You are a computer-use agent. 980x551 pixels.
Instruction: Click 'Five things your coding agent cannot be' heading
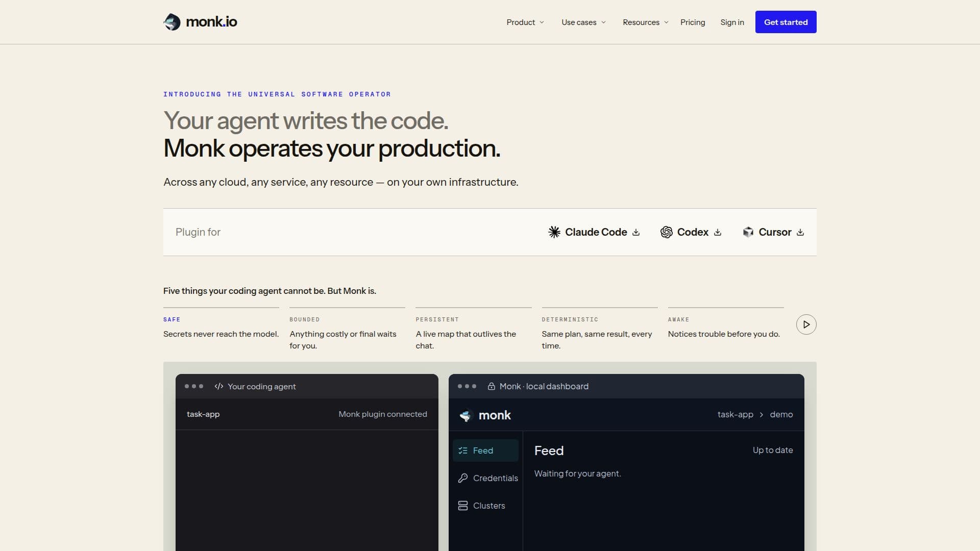coord(269,291)
